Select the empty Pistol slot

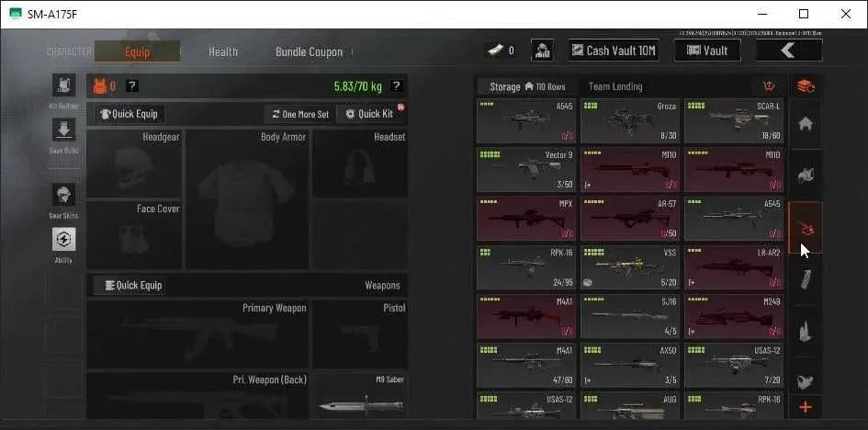click(x=360, y=334)
